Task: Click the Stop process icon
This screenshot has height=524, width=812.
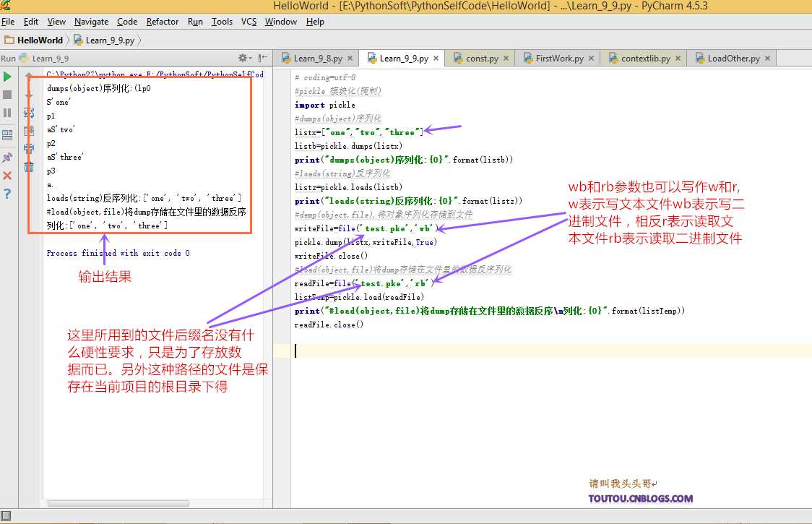Action: coord(7,93)
